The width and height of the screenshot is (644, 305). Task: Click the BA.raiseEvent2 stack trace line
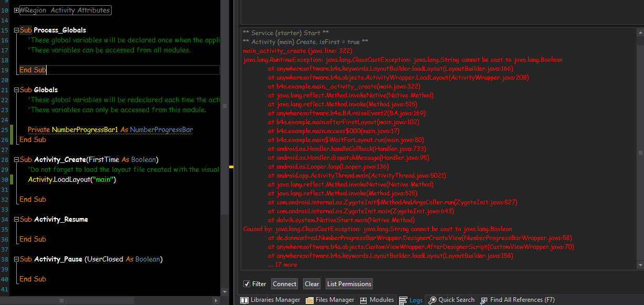click(x=347, y=113)
